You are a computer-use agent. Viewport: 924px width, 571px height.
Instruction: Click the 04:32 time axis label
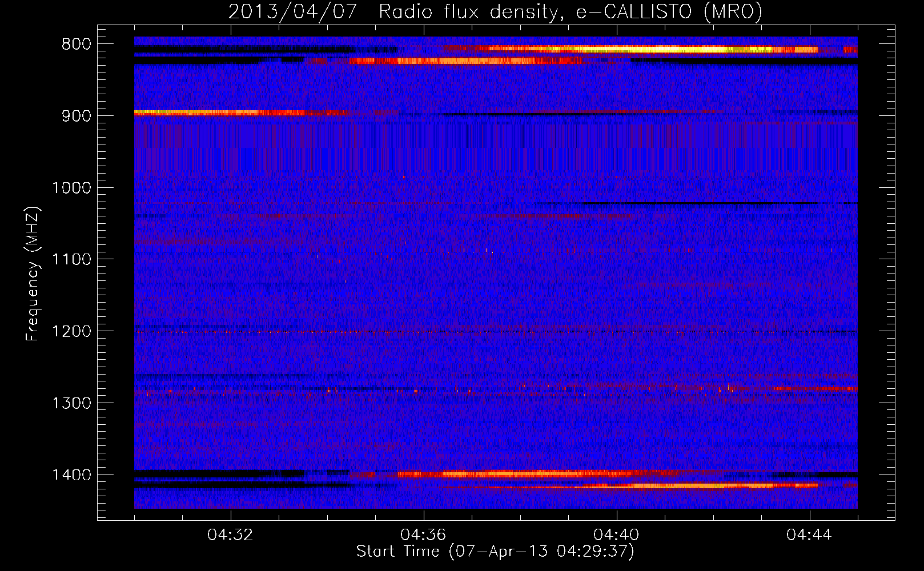pos(231,535)
